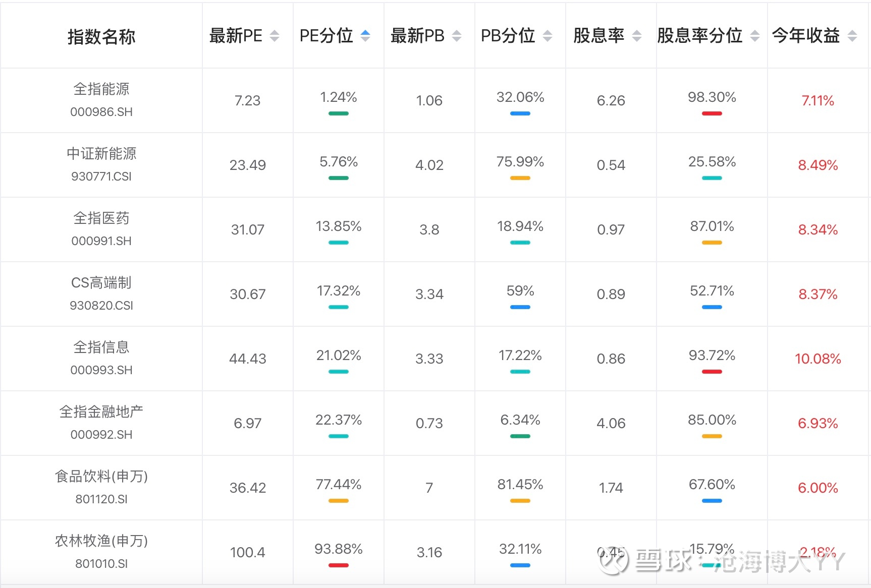Click PE percentile 93.88%
The width and height of the screenshot is (871, 588).
pyautogui.click(x=339, y=549)
